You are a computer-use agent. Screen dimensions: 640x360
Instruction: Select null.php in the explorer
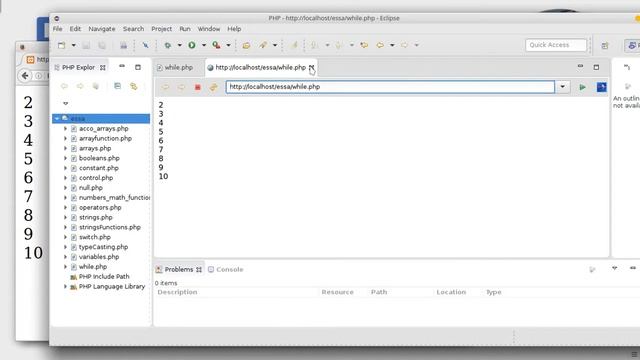click(x=91, y=188)
